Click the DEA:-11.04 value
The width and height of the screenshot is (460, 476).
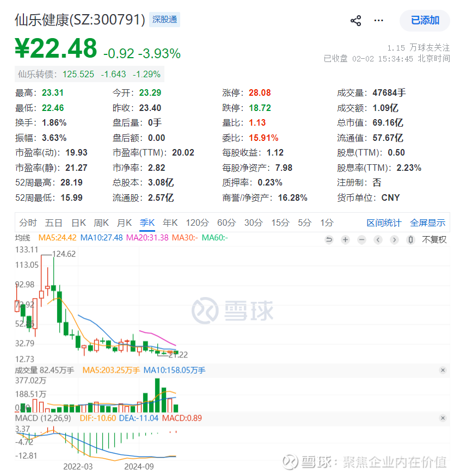(x=139, y=418)
